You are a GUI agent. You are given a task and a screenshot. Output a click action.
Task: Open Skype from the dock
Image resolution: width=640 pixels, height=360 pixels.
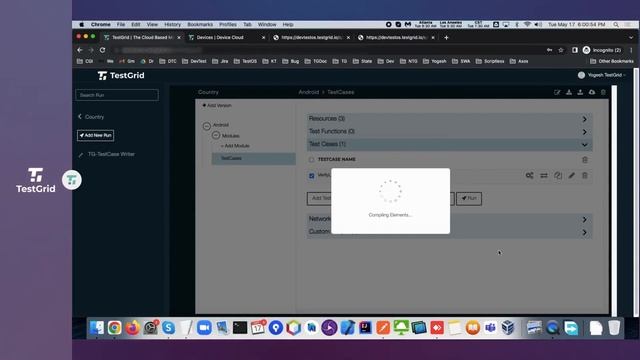pyautogui.click(x=168, y=328)
